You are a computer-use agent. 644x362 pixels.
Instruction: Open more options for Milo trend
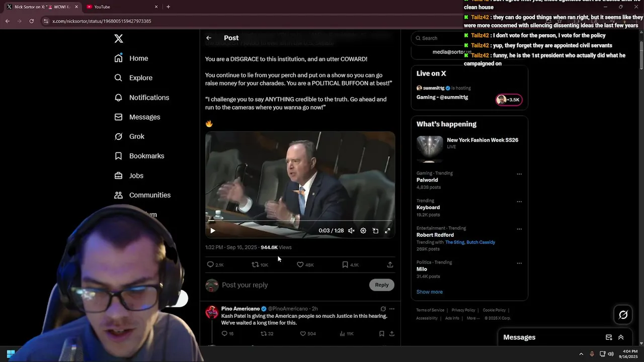(x=519, y=263)
